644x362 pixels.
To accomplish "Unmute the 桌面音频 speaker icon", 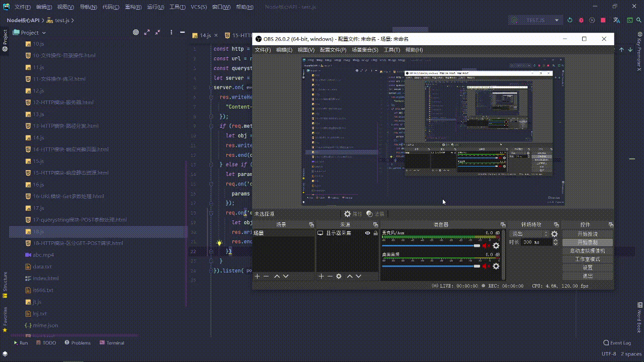I will [486, 266].
